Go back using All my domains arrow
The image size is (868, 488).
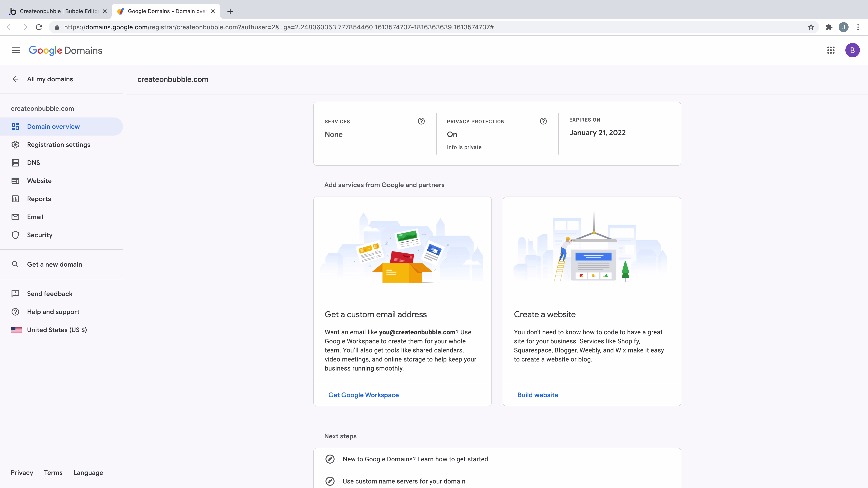pyautogui.click(x=16, y=79)
